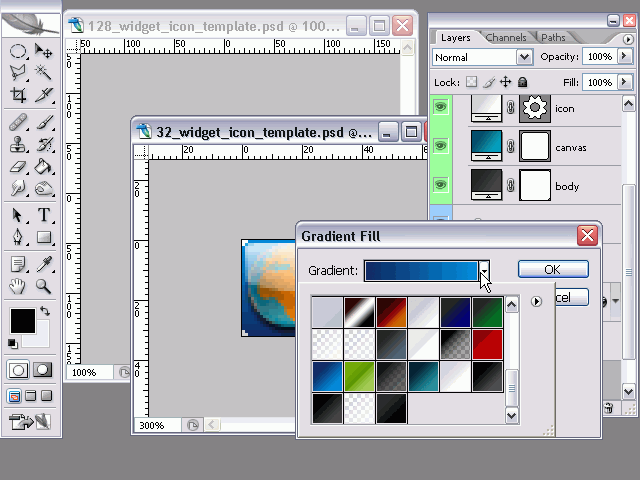640x480 pixels.
Task: Swap foreground and background colors
Action: 45,311
